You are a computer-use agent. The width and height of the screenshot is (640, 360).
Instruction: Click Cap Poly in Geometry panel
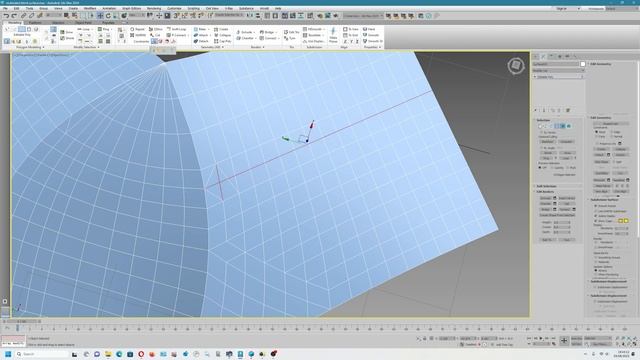223,41
